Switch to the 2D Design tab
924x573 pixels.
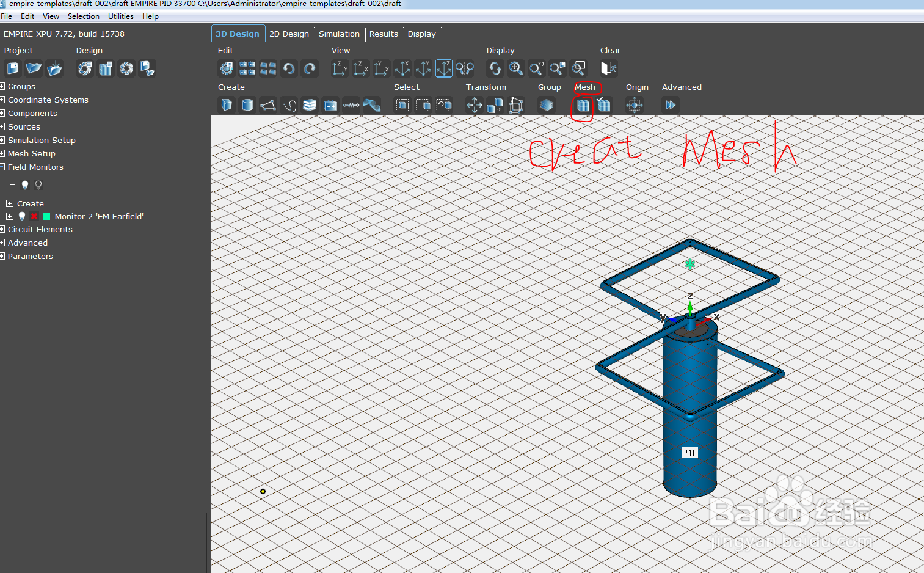coord(289,34)
